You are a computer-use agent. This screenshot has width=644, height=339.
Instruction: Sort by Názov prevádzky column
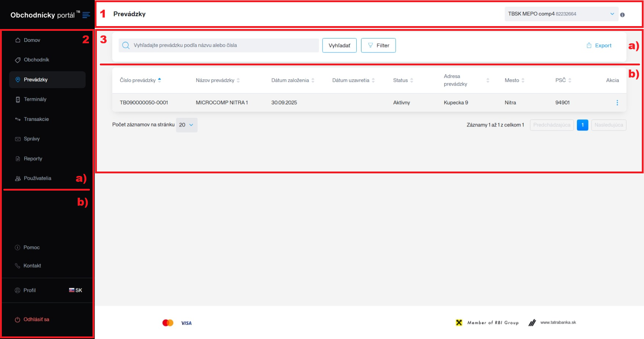pyautogui.click(x=238, y=80)
